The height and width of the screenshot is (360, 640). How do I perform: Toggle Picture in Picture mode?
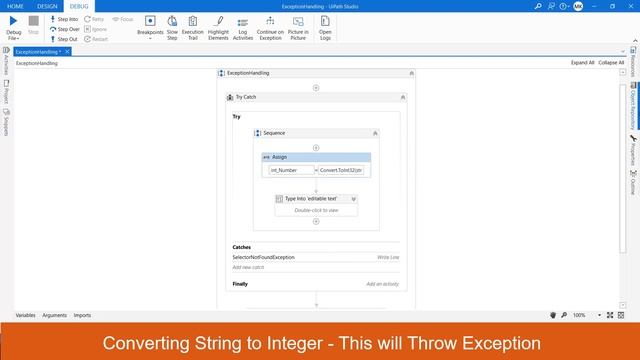point(298,28)
